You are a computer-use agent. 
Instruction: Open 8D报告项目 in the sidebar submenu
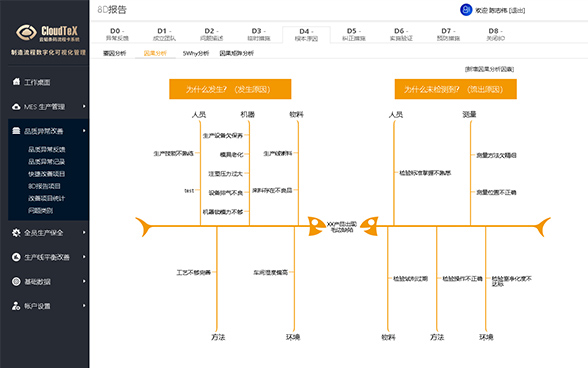(x=44, y=186)
